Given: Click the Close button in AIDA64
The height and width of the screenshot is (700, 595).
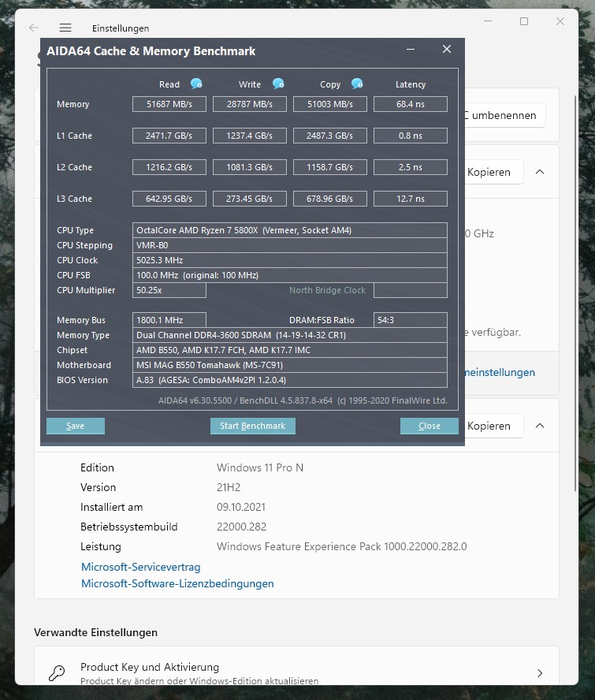Looking at the screenshot, I should (430, 426).
